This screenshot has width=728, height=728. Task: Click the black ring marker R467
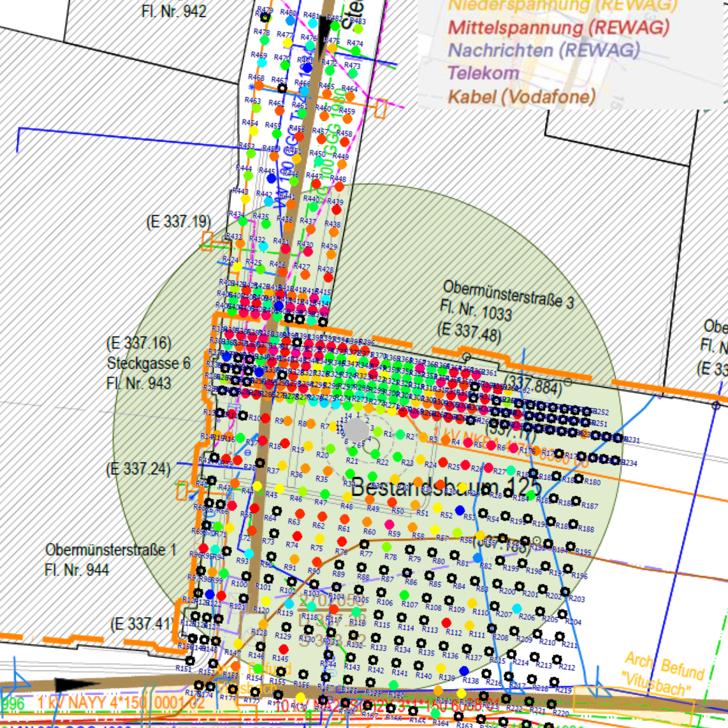282,88
